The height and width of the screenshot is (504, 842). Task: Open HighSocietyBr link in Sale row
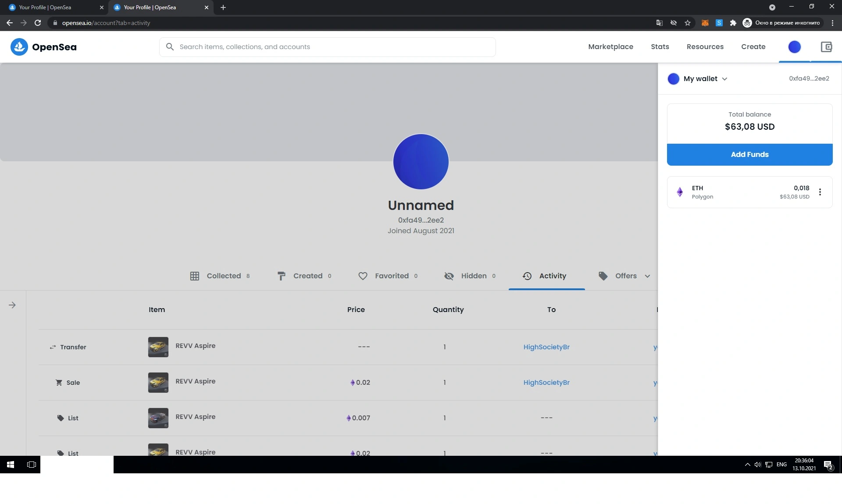tap(546, 383)
